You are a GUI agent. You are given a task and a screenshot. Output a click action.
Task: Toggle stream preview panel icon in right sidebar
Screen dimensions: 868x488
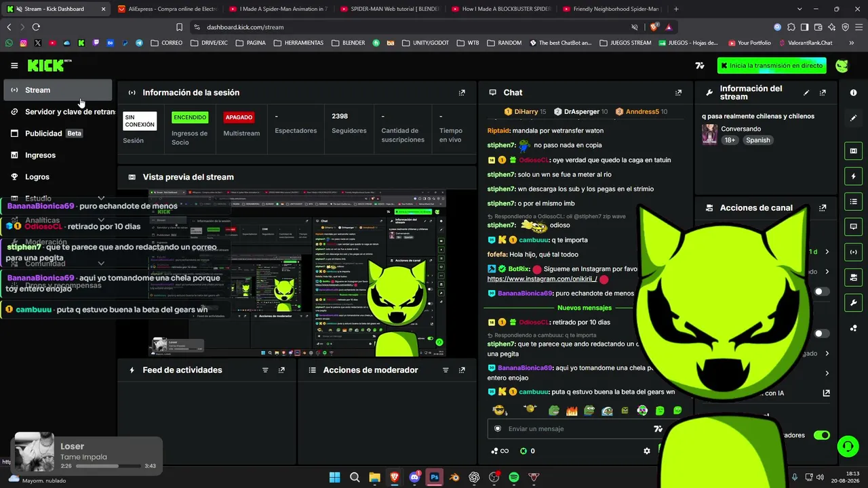click(x=853, y=151)
